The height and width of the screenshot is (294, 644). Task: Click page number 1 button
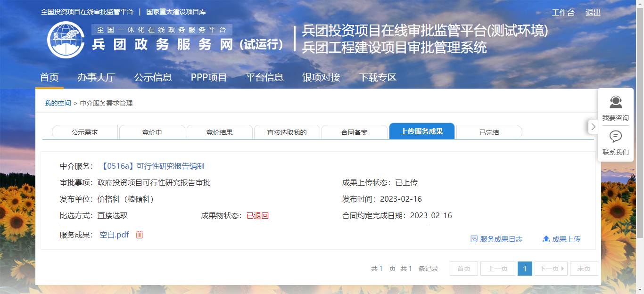pyautogui.click(x=525, y=269)
